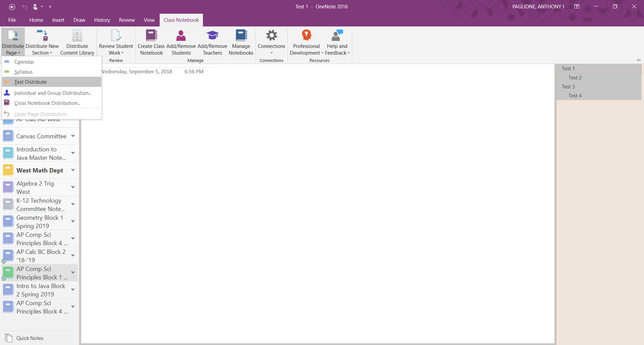
Task: Select Test Distribute from menu
Action: 52,82
